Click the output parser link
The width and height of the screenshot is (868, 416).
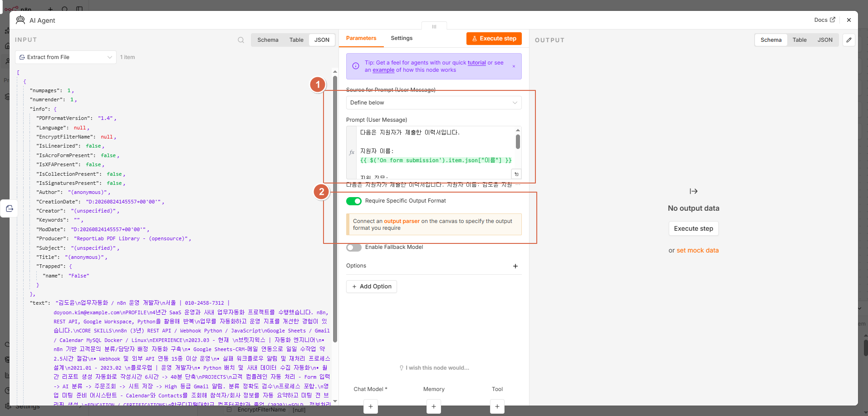(x=402, y=221)
